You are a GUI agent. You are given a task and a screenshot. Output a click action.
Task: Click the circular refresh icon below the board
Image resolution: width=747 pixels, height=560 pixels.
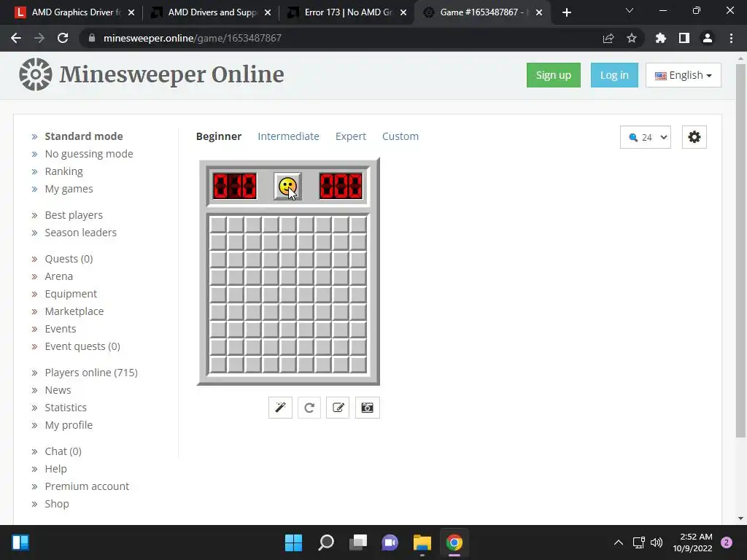point(309,408)
